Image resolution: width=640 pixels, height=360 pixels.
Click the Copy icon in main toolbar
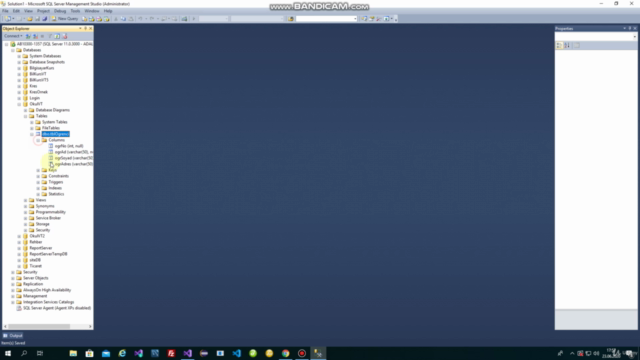click(123, 19)
